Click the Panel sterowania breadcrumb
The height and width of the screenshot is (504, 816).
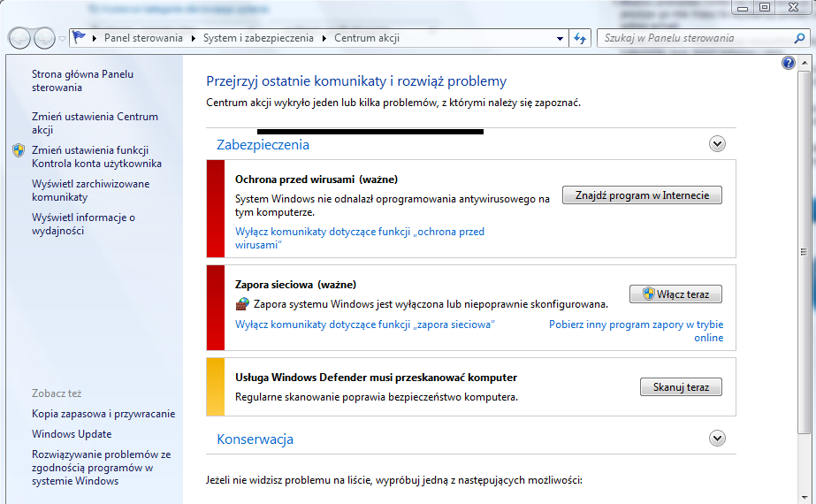(x=143, y=38)
